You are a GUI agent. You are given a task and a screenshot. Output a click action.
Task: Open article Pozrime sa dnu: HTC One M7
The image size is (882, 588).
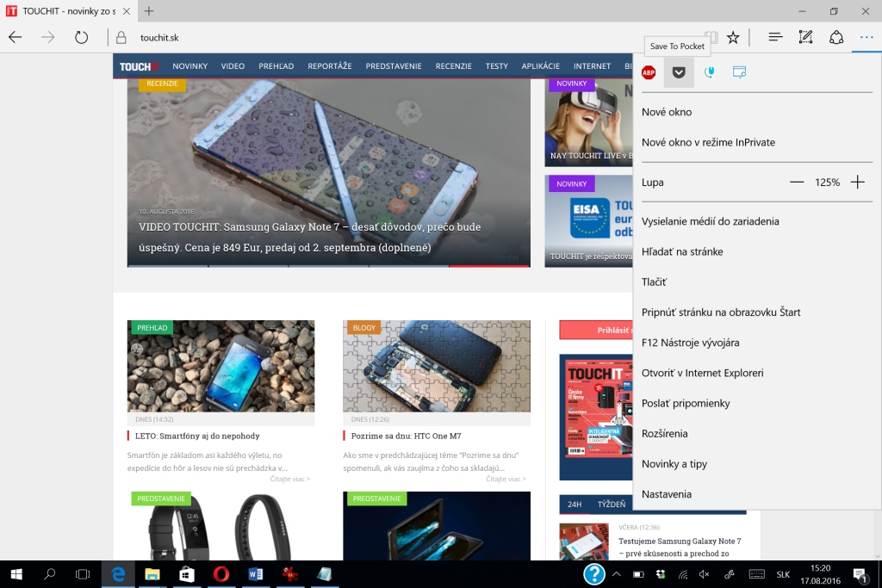(x=407, y=436)
